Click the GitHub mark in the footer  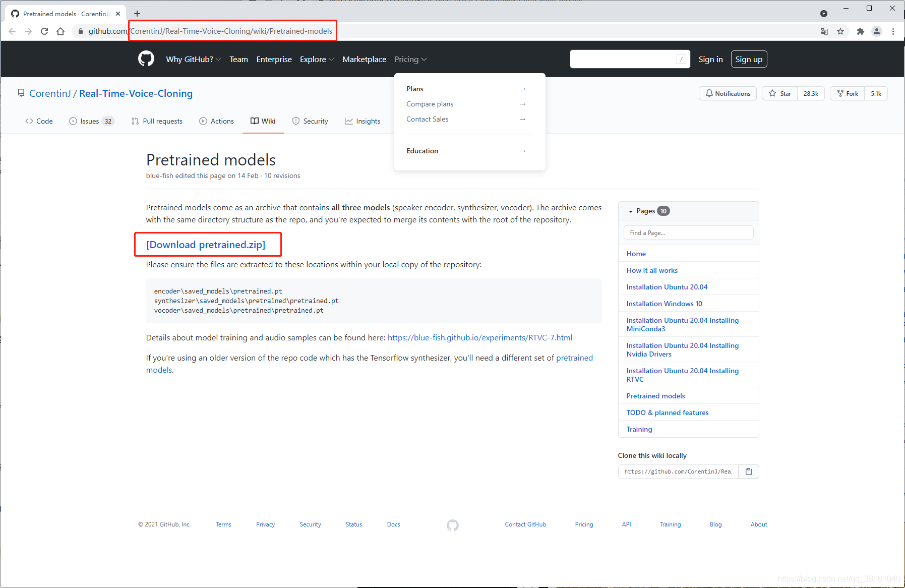(453, 525)
